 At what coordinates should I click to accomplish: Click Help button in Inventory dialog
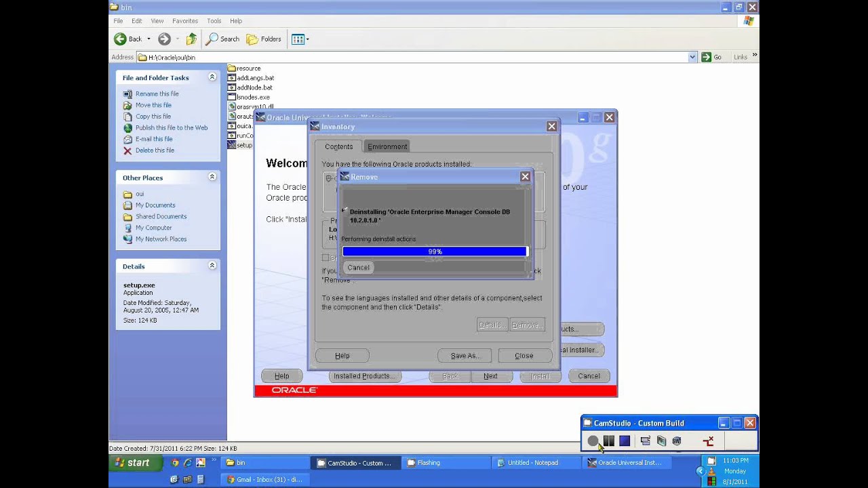coord(342,356)
